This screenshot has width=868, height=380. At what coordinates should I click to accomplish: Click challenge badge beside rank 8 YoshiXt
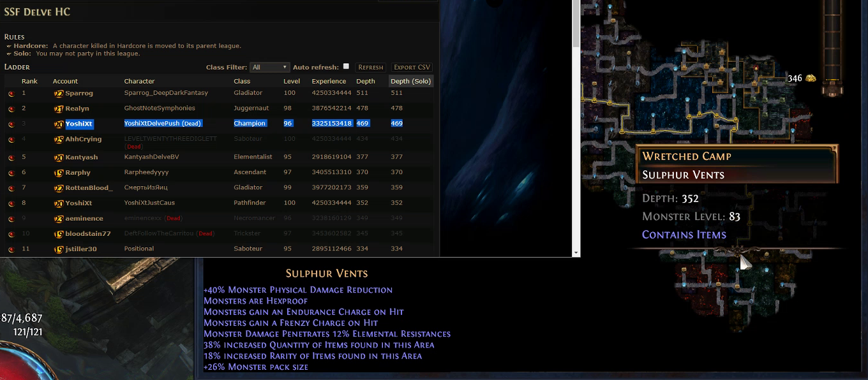[x=59, y=203]
